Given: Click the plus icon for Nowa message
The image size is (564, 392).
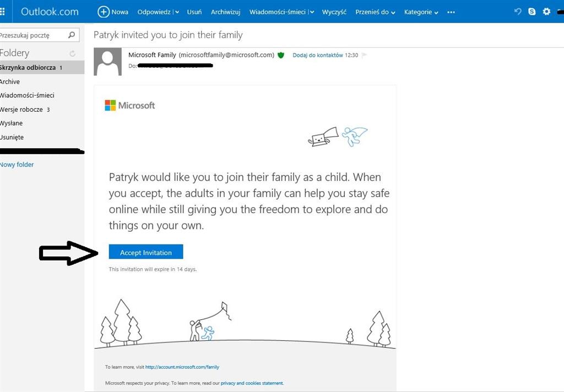Looking at the screenshot, I should 103,12.
